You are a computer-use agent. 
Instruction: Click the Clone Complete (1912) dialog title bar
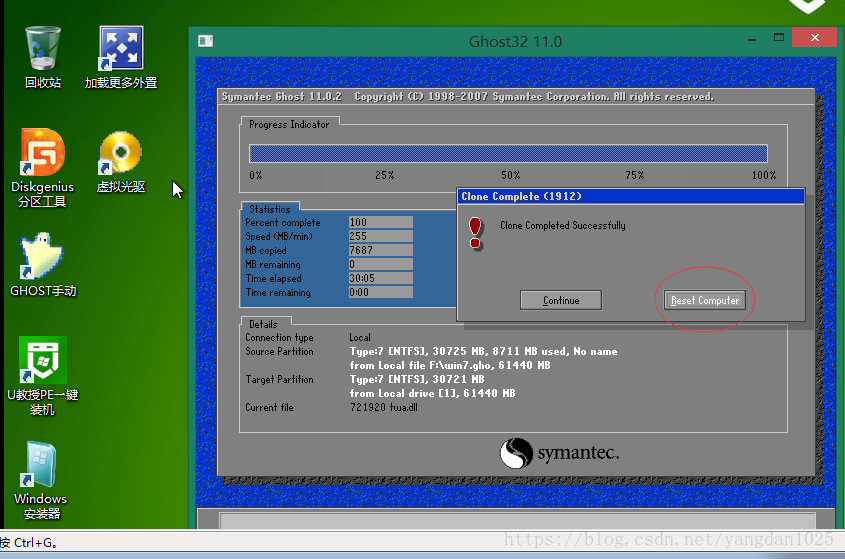click(631, 196)
